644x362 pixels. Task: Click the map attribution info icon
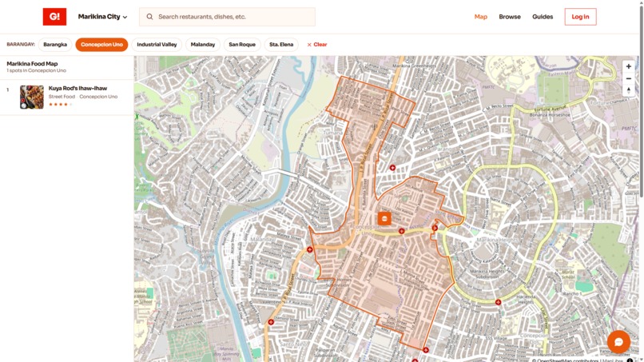click(630, 360)
